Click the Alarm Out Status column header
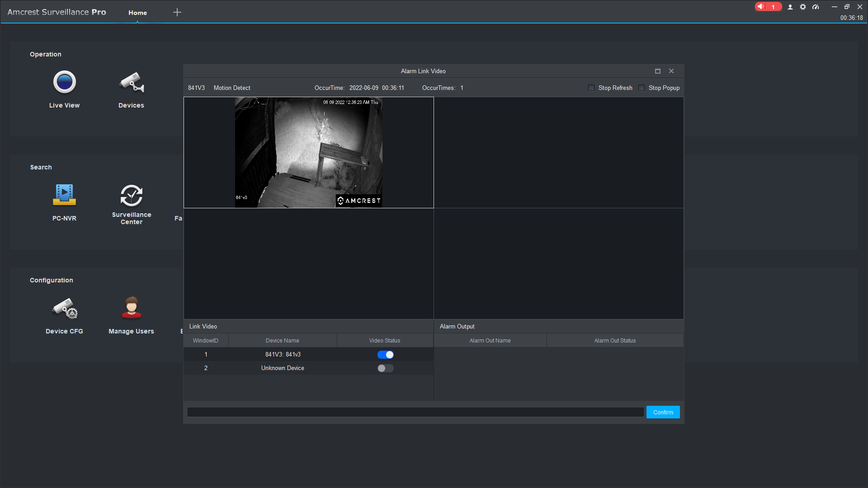Screen dimensions: 868x488 coord(615,341)
